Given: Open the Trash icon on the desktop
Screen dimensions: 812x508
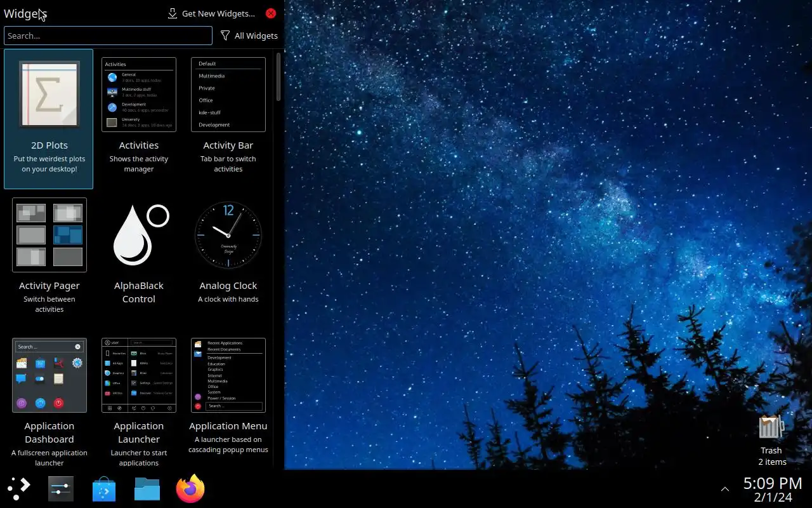Looking at the screenshot, I should pos(771,427).
